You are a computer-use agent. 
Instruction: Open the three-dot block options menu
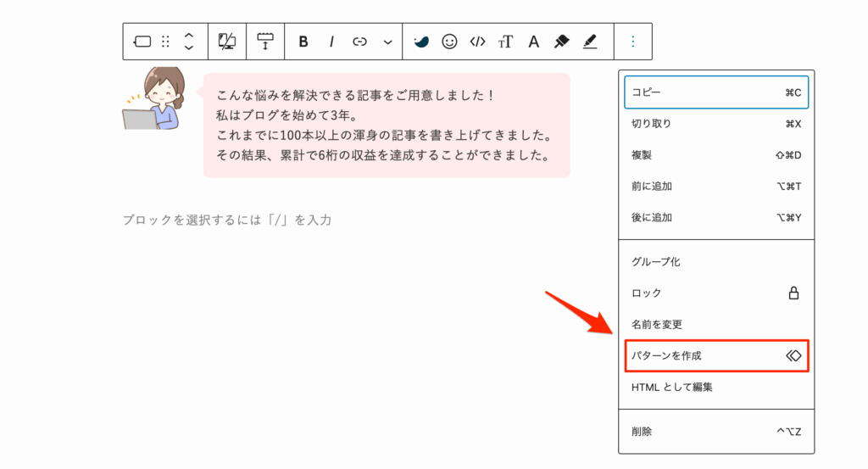tap(632, 42)
